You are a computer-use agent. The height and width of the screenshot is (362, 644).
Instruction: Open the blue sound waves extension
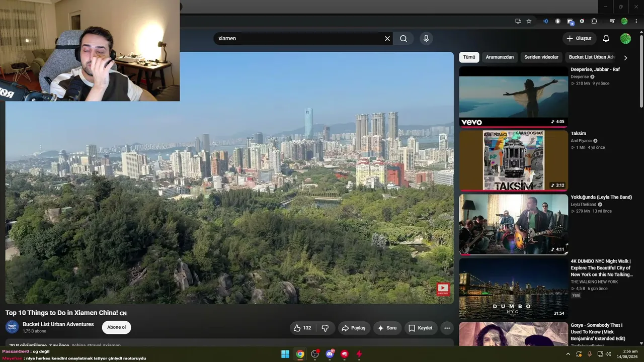click(x=545, y=21)
